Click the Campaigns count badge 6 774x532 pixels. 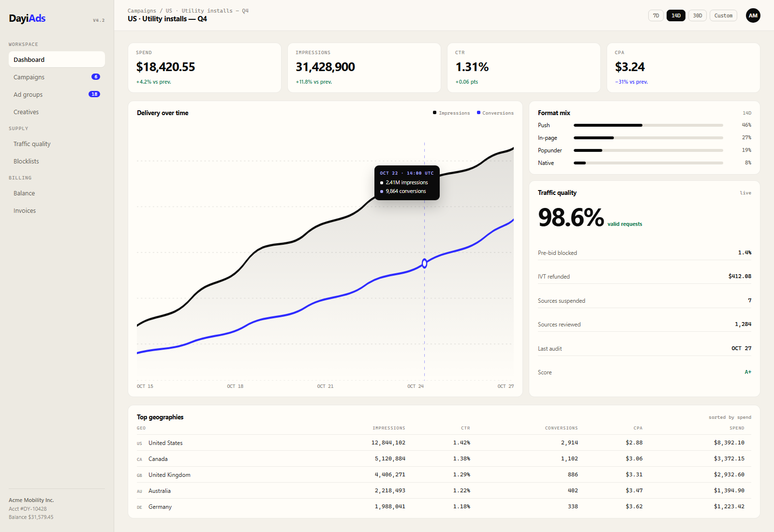click(x=96, y=77)
